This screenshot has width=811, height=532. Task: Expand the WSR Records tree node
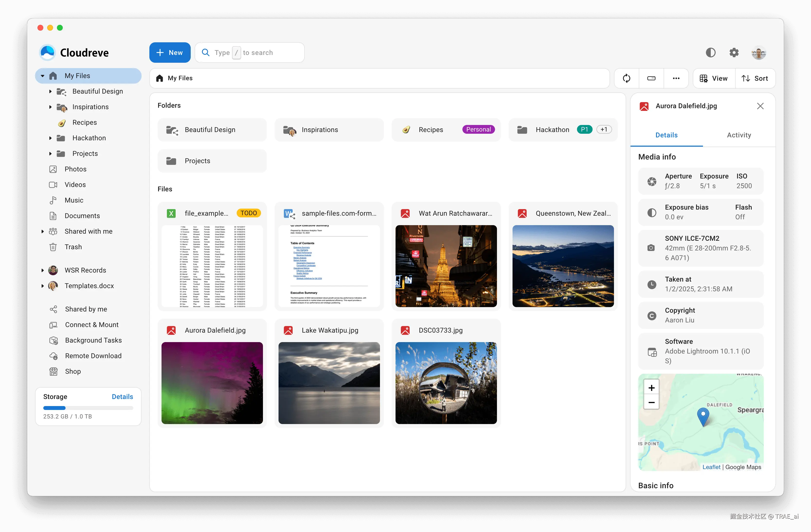point(43,270)
